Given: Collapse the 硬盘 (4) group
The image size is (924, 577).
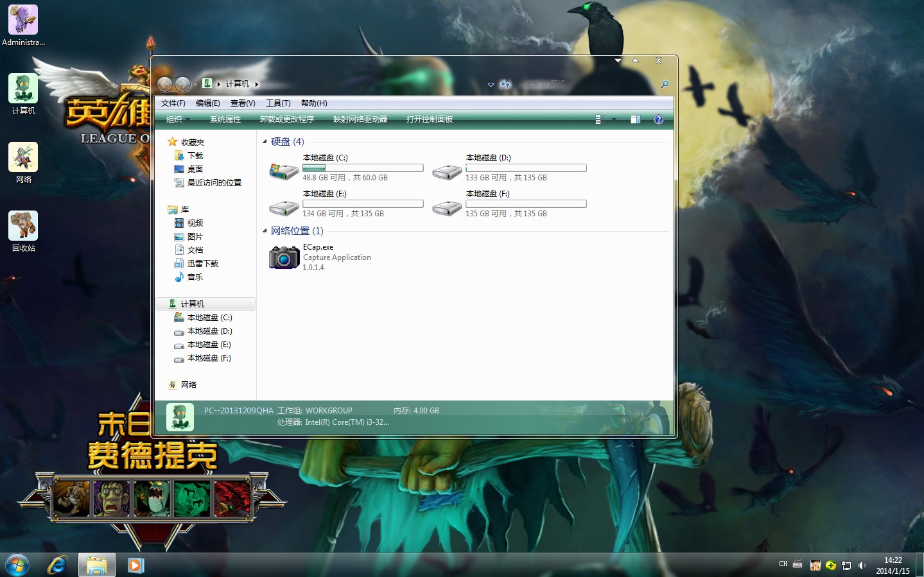Looking at the screenshot, I should 265,142.
